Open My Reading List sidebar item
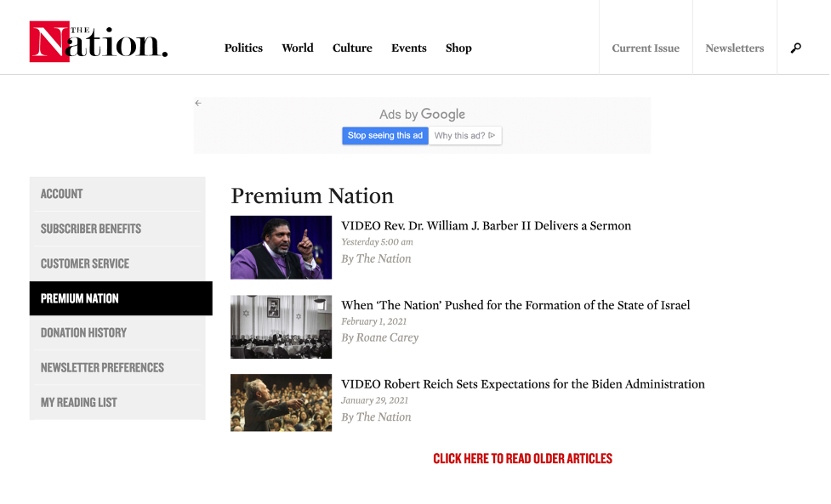This screenshot has height=504, width=831. (x=117, y=402)
